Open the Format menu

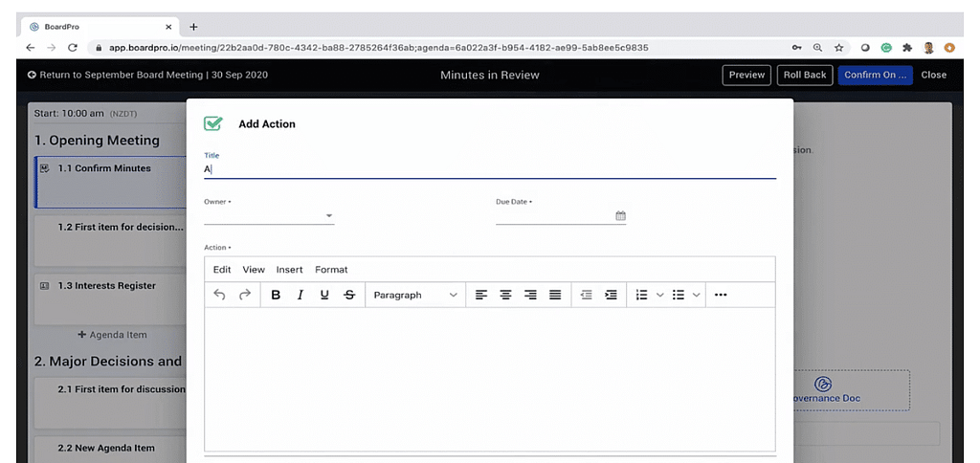pos(331,270)
